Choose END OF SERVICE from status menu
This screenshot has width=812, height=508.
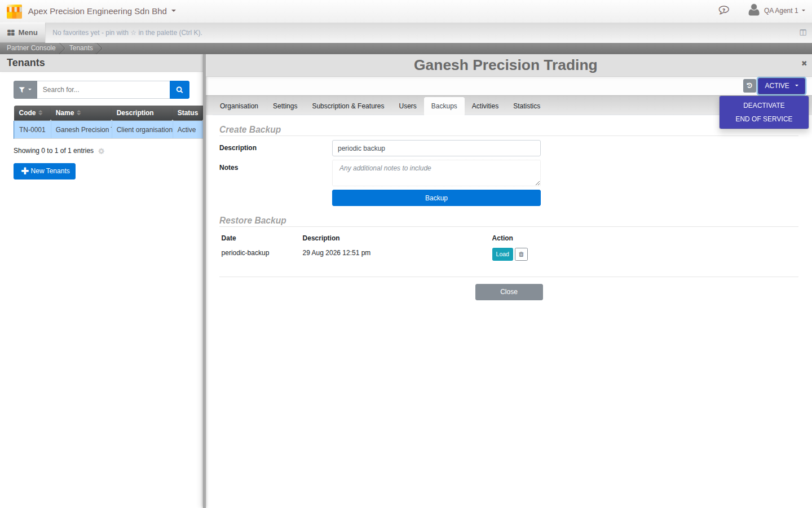[x=764, y=119]
